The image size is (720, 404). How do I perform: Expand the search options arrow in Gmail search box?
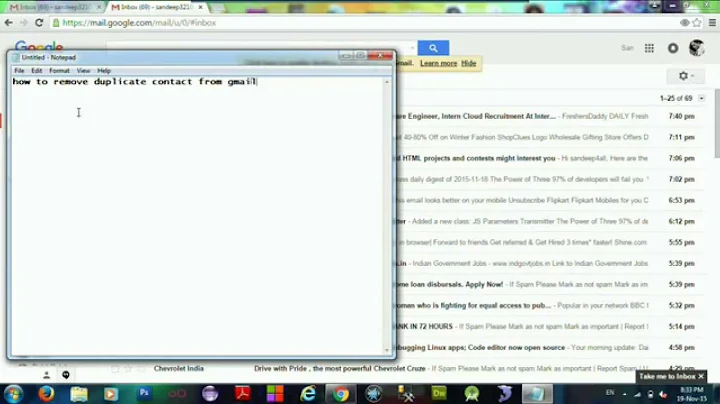pos(412,48)
